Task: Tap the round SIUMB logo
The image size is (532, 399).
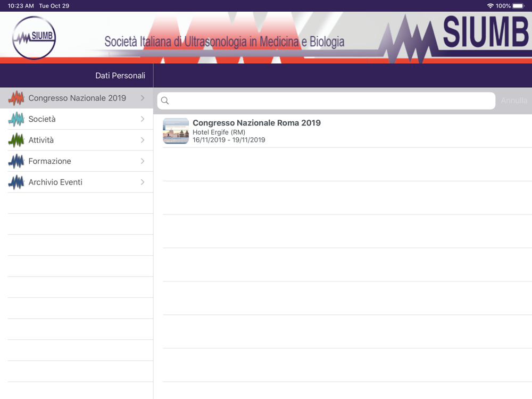Action: [34, 38]
